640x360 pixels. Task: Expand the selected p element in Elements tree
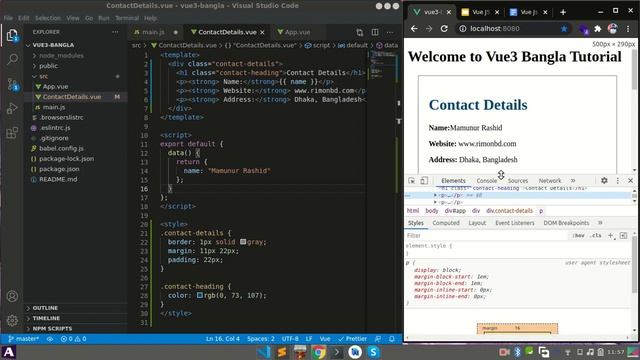click(436, 196)
